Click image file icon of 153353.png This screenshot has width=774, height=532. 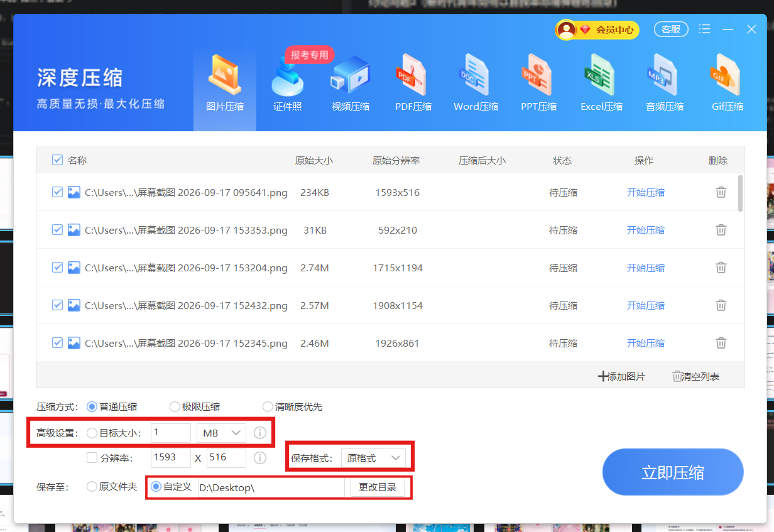pos(74,230)
